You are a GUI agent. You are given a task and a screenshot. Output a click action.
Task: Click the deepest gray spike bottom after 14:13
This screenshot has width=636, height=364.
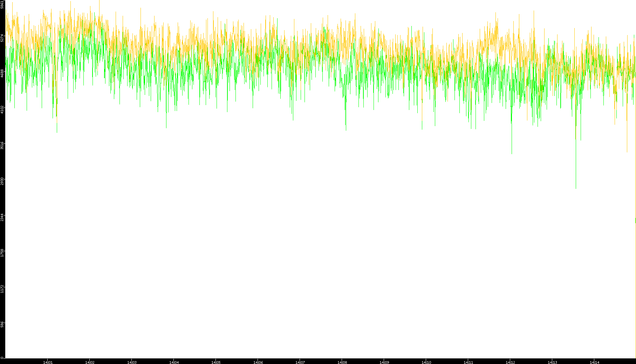pyautogui.click(x=576, y=188)
